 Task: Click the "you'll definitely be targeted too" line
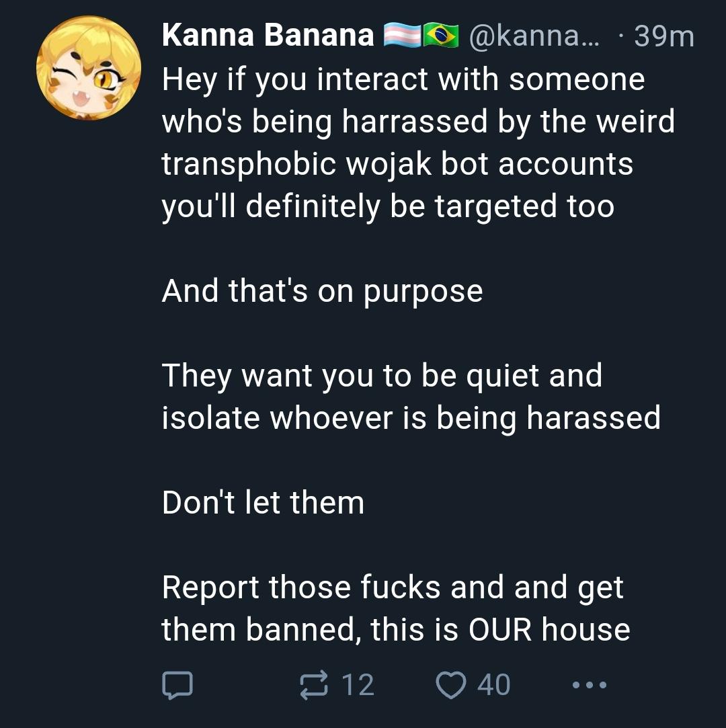coord(387,206)
